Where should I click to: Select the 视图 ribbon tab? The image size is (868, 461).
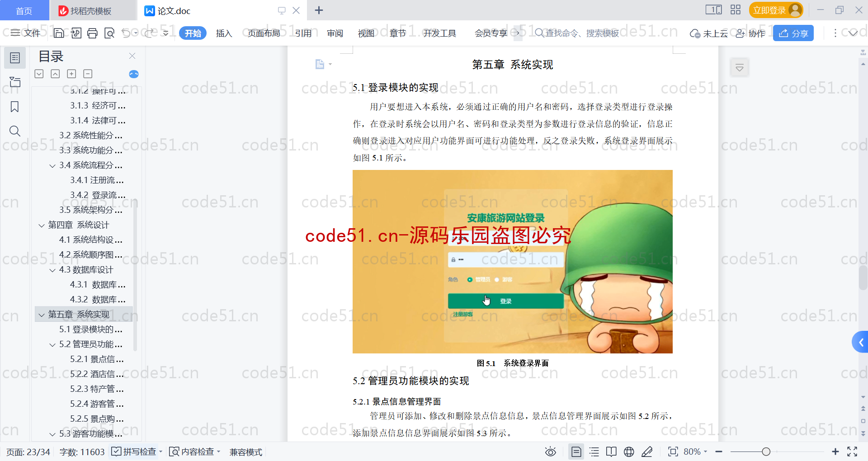click(366, 33)
